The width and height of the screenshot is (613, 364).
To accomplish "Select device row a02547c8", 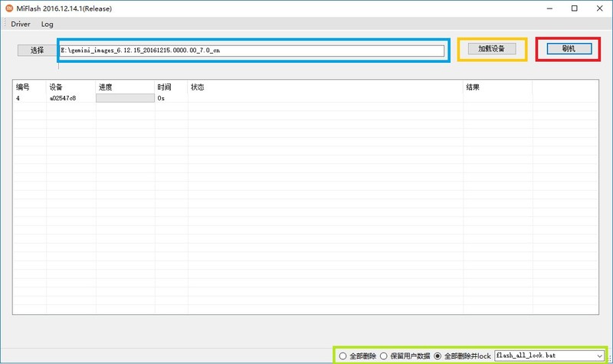I will coord(305,98).
